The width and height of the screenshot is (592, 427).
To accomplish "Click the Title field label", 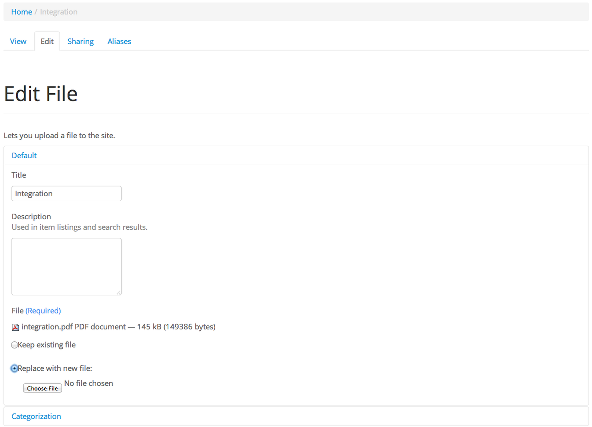I will click(x=19, y=175).
